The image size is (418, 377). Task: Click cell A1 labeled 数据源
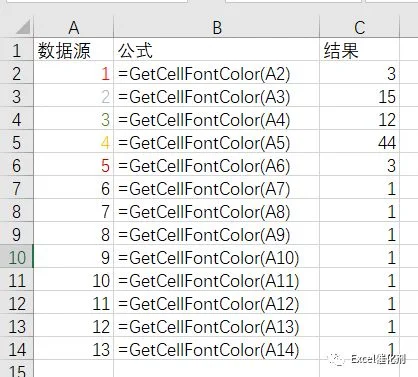[x=74, y=49]
